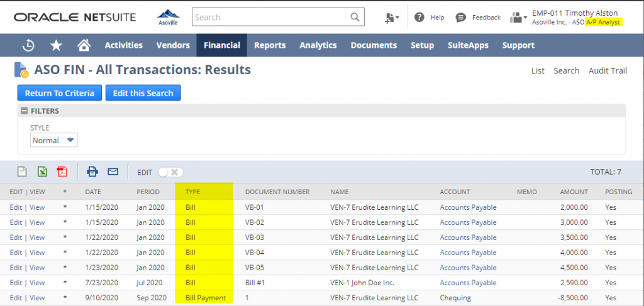This screenshot has width=644, height=306.
Task: Open the change roles people icon
Action: tap(518, 17)
